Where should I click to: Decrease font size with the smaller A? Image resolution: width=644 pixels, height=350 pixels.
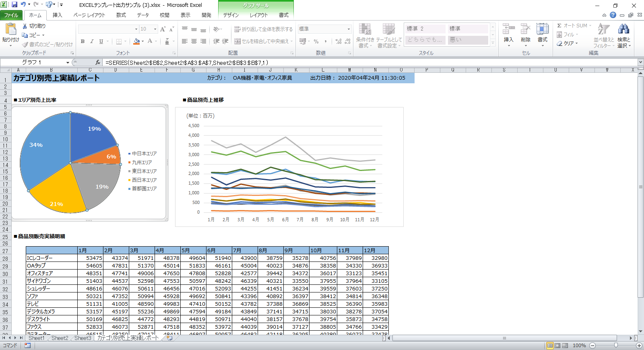171,29
